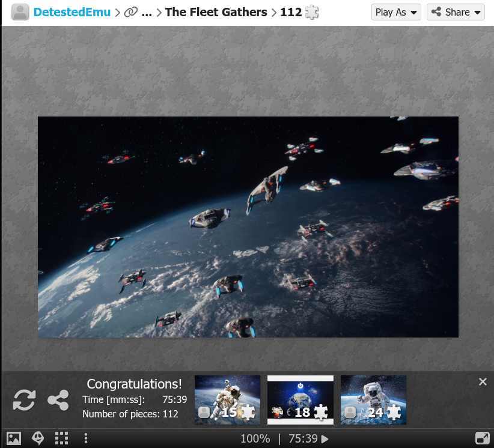Click the arrange pieces grid icon
The image size is (494, 448).
[x=61, y=438]
